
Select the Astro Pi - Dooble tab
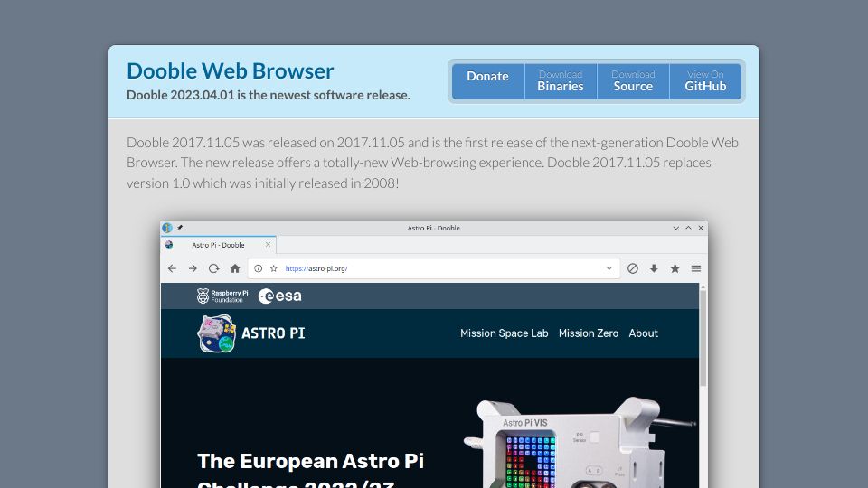[218, 245]
